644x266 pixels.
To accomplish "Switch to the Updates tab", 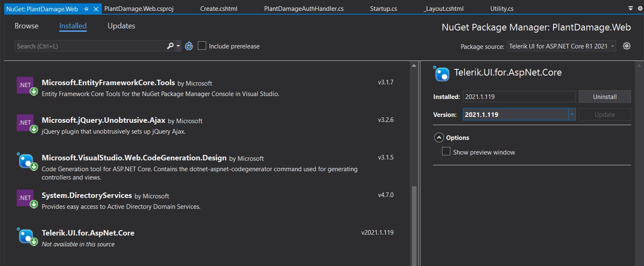I will click(x=121, y=26).
